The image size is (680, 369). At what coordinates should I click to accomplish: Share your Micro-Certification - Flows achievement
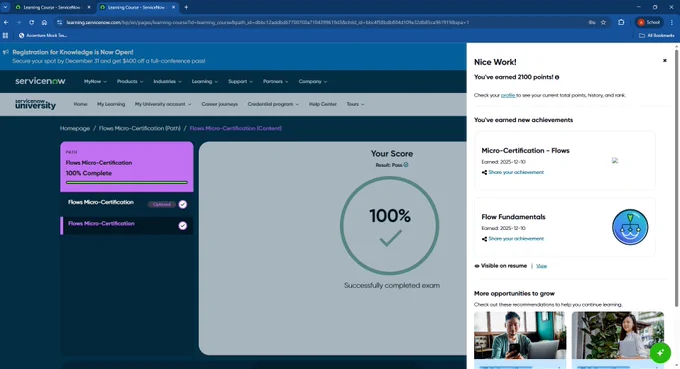click(516, 173)
